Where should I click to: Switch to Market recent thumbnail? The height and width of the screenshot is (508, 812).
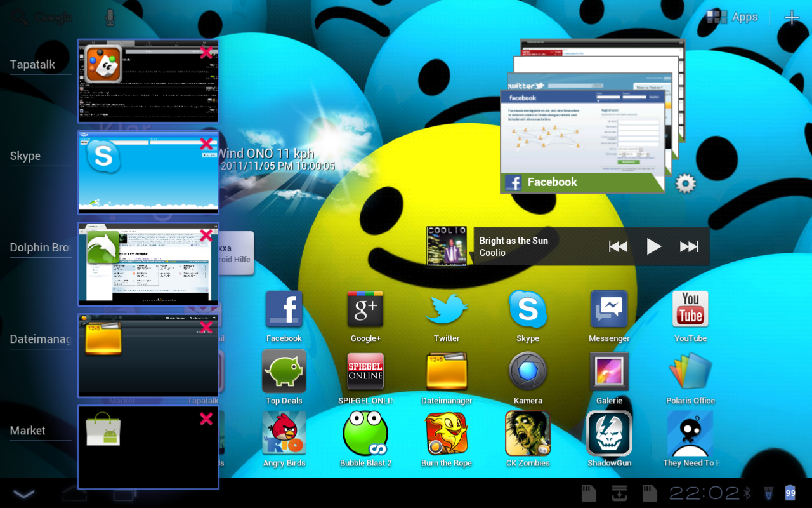click(x=148, y=446)
